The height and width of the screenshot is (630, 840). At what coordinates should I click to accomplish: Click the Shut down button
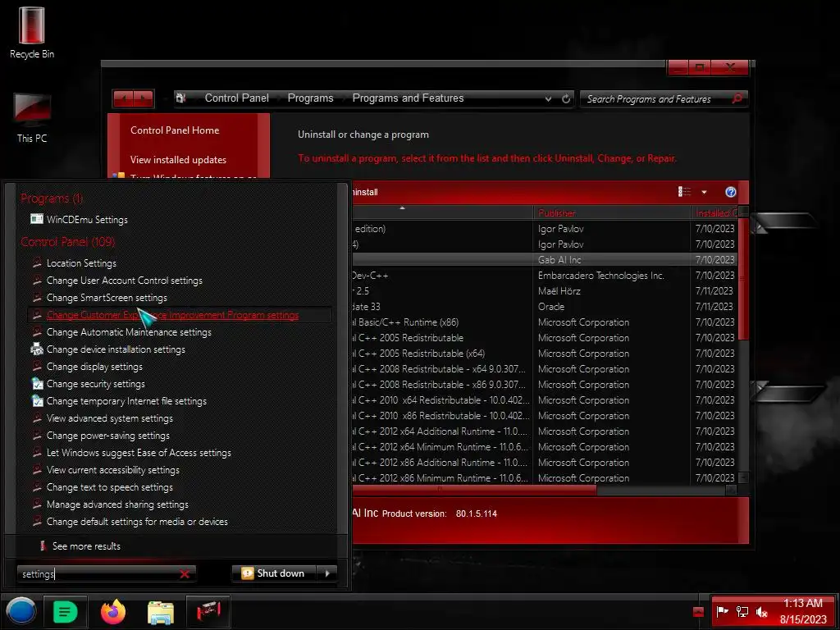(274, 573)
